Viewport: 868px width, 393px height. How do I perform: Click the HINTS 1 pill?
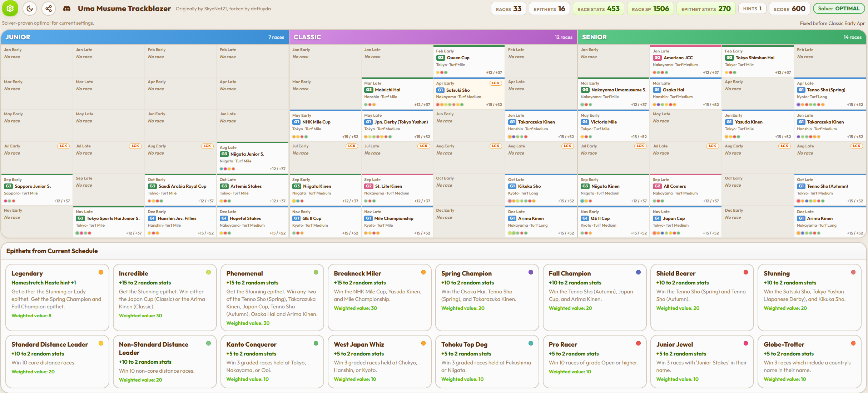[x=752, y=9]
